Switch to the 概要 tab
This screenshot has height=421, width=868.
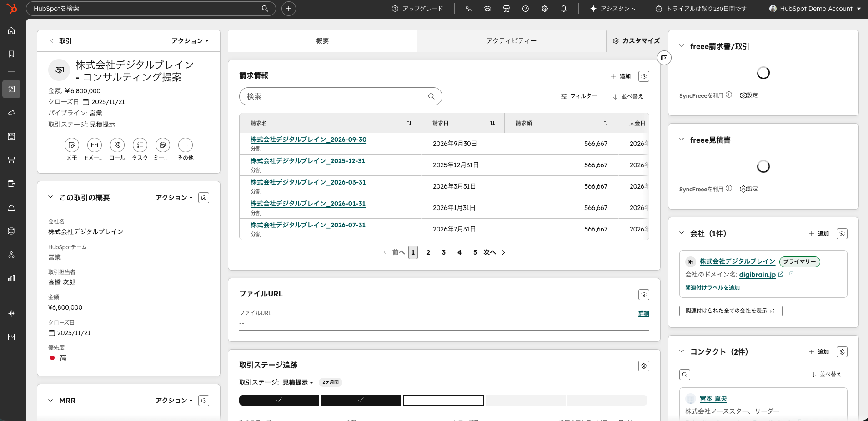[x=322, y=41]
